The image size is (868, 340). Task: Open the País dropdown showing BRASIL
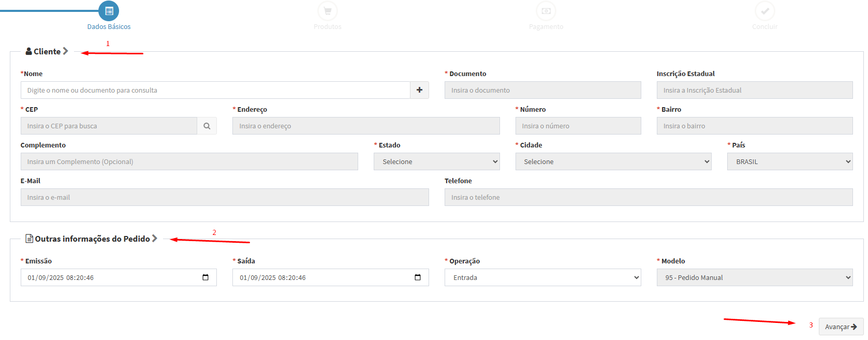789,161
